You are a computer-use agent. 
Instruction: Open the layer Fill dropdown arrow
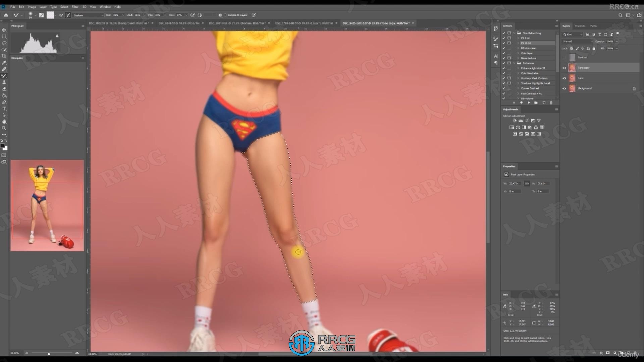pos(616,48)
